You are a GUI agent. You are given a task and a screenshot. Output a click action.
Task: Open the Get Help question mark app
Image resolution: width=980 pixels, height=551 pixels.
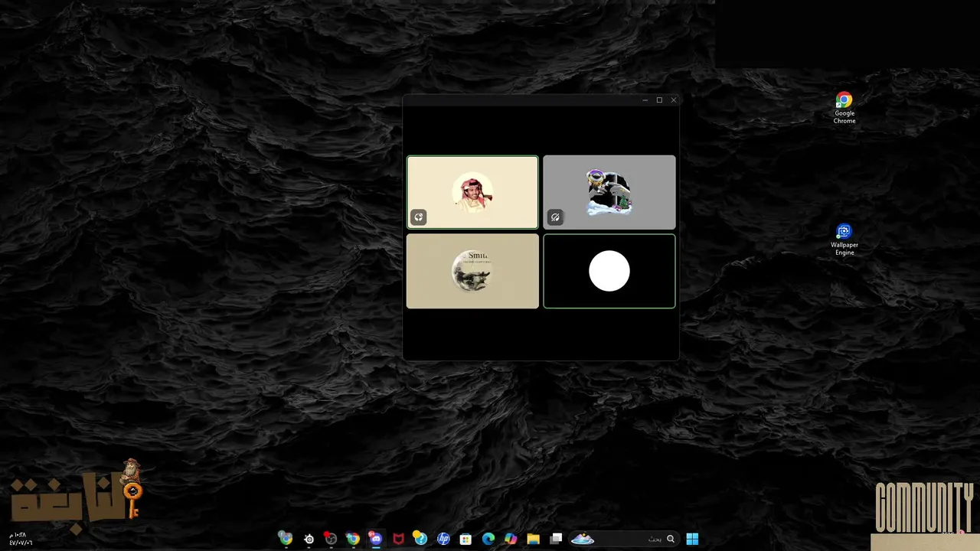[420, 539]
